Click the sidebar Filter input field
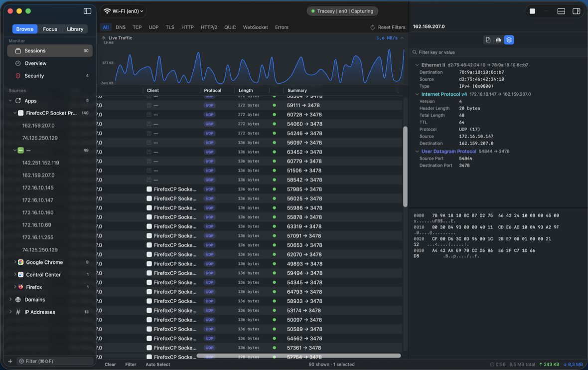Screen dimensions: 588x370 click(x=55, y=361)
